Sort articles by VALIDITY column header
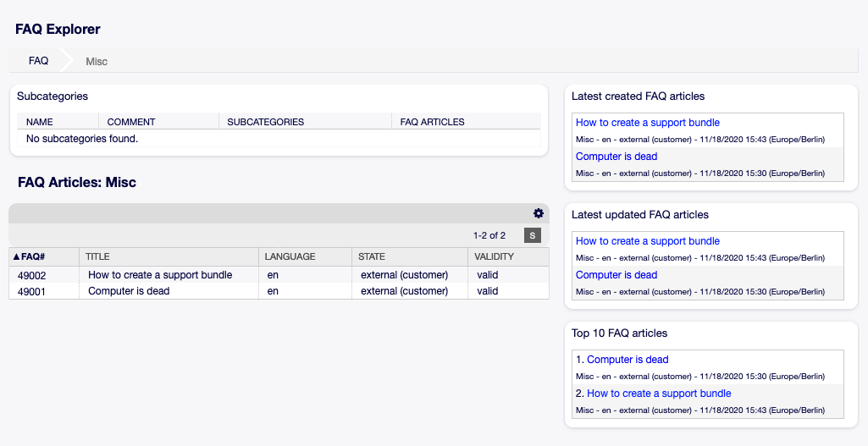The width and height of the screenshot is (868, 446). 495,256
